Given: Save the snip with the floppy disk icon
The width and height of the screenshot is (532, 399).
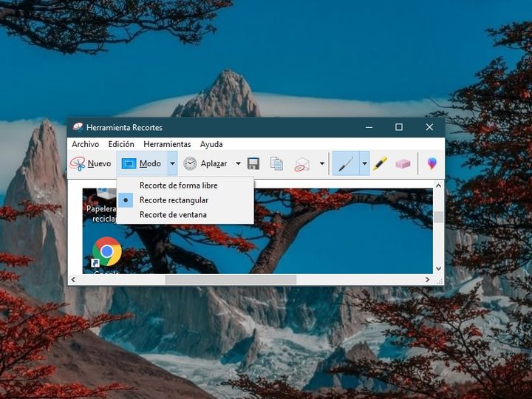Looking at the screenshot, I should click(253, 163).
